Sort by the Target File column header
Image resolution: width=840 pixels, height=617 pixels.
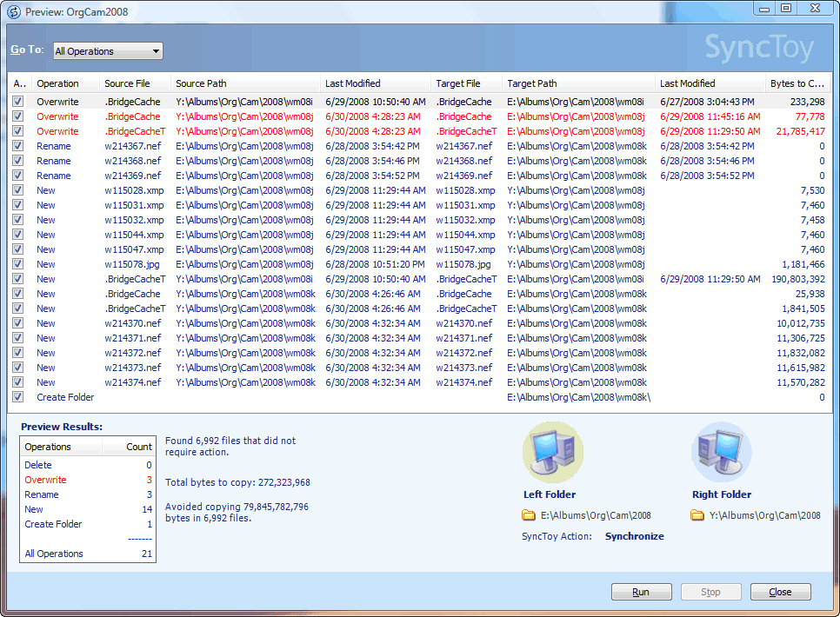click(x=466, y=83)
